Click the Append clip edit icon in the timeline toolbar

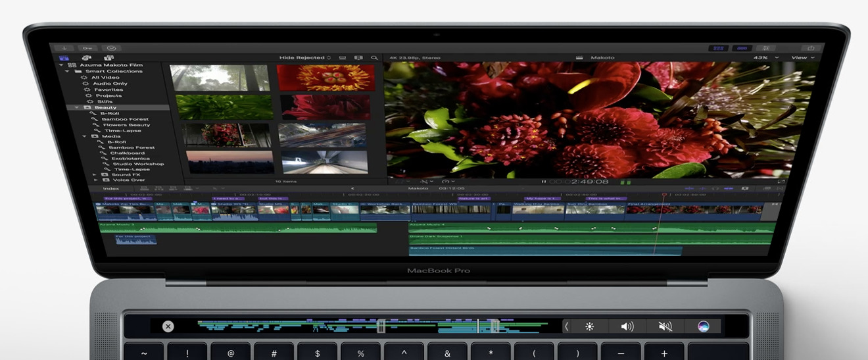(172, 188)
